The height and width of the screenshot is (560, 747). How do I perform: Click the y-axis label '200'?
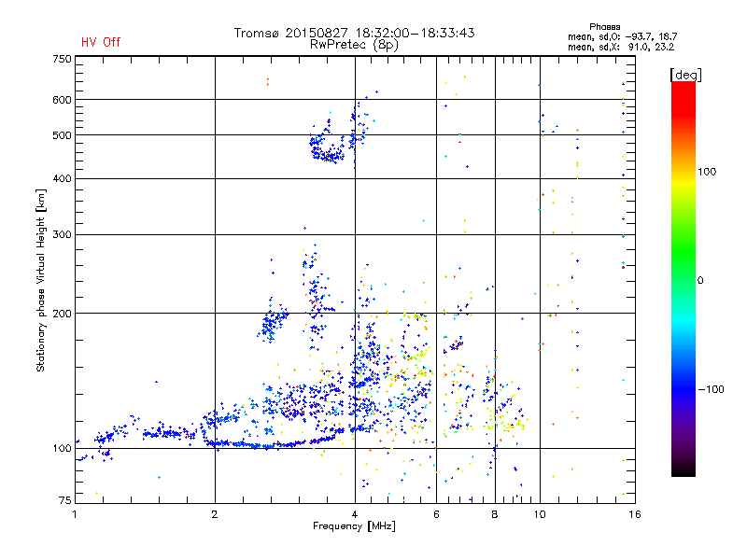(62, 314)
